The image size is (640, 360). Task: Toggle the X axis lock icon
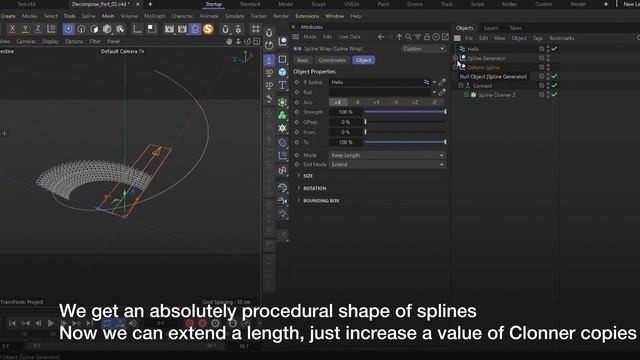[12, 29]
